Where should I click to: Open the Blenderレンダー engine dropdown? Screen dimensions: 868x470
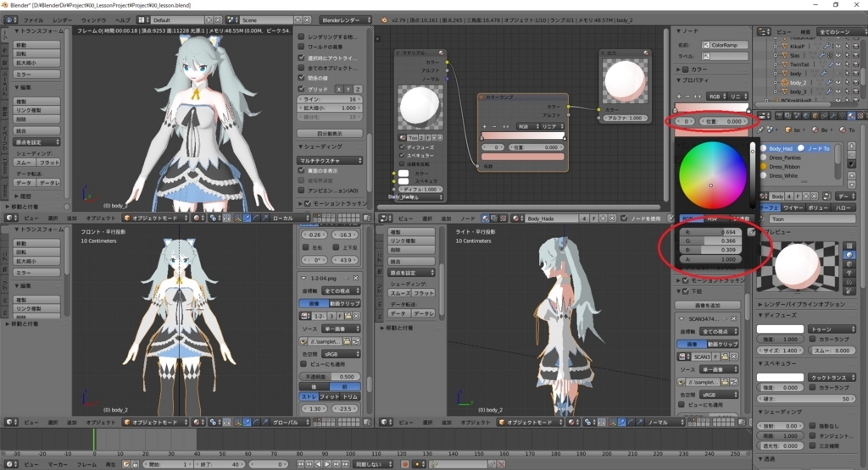pos(346,20)
